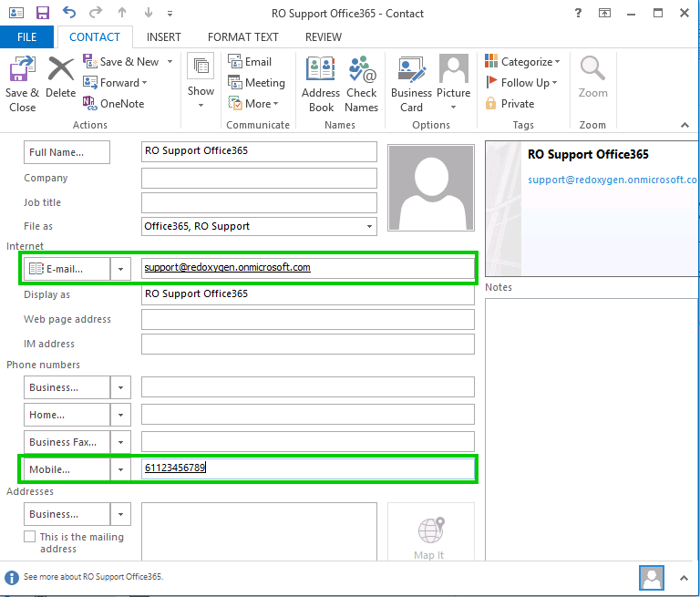Screen dimensions: 700x597
Task: Click the contact photo placeholder
Action: pos(431,188)
